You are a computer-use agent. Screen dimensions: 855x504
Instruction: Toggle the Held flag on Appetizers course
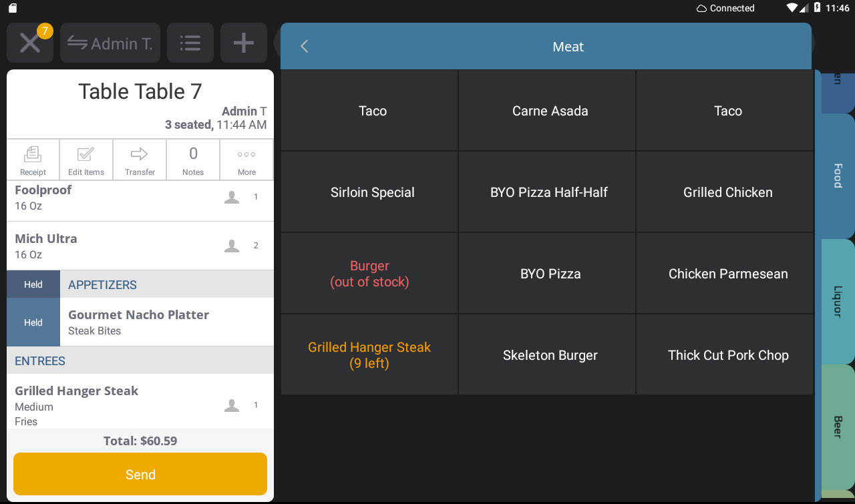click(33, 284)
